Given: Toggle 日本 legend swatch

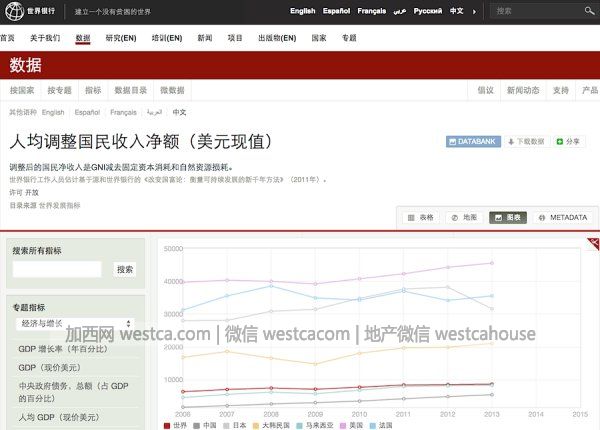Looking at the screenshot, I should pyautogui.click(x=226, y=425).
